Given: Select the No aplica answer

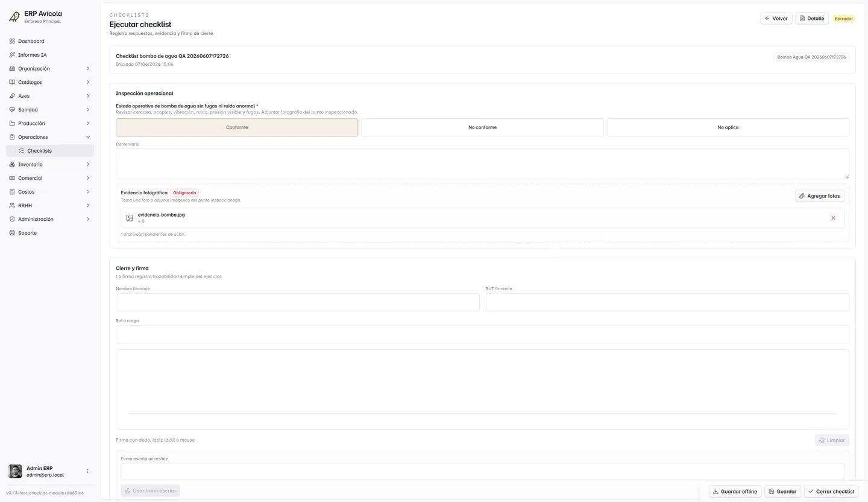Looking at the screenshot, I should pyautogui.click(x=728, y=127).
